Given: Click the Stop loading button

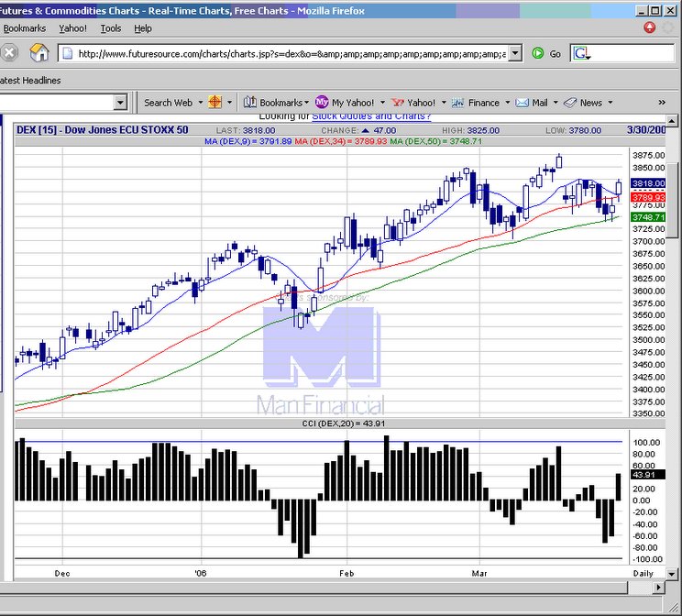Looking at the screenshot, I should [8, 53].
